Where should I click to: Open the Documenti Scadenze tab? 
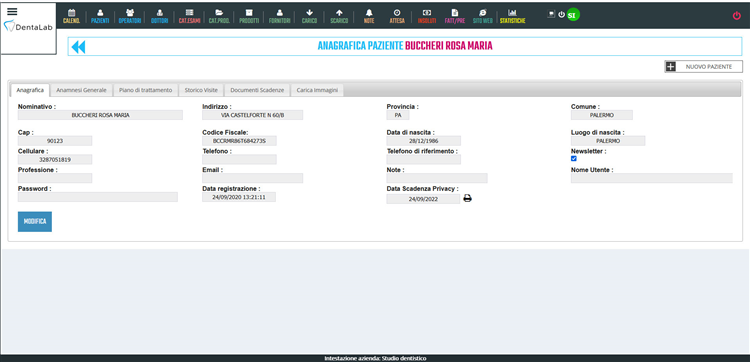[x=257, y=90]
